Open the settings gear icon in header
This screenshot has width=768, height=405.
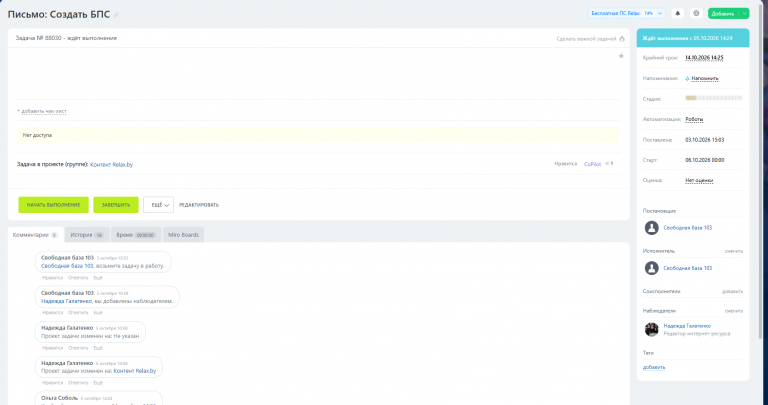coord(696,13)
